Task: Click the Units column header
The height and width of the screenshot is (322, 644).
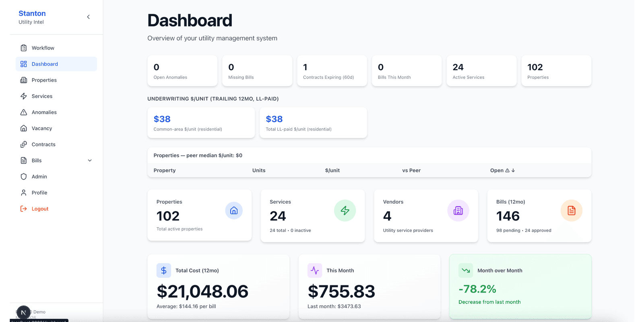Action: tap(259, 170)
